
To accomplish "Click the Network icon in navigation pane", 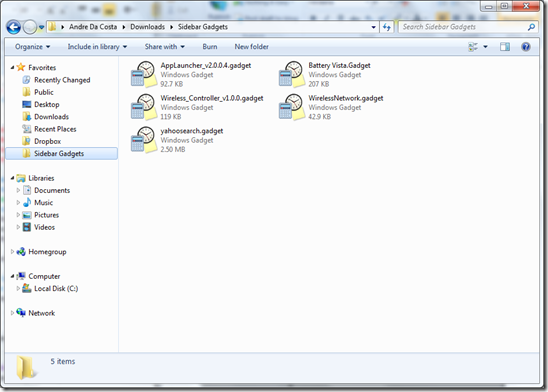I will tap(21, 313).
